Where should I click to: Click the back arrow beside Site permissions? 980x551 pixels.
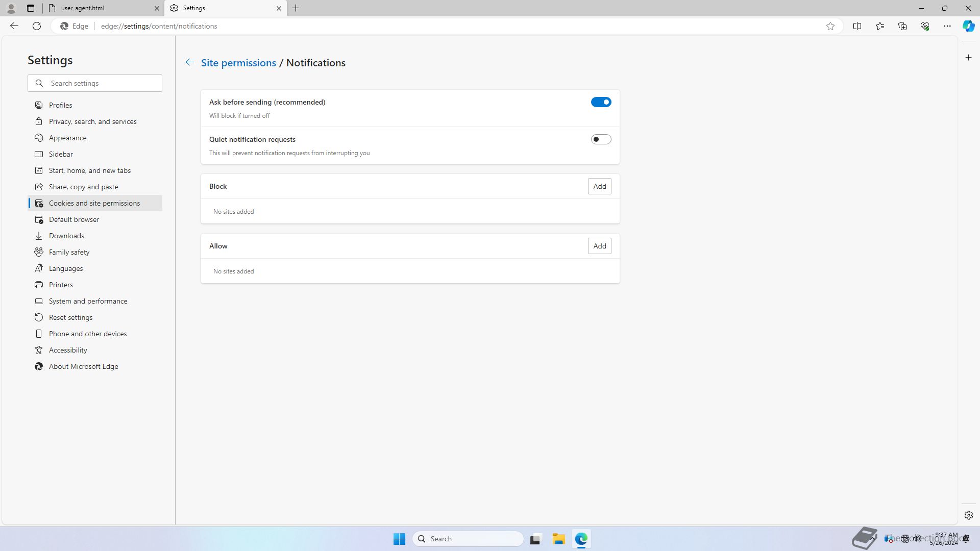pyautogui.click(x=189, y=62)
